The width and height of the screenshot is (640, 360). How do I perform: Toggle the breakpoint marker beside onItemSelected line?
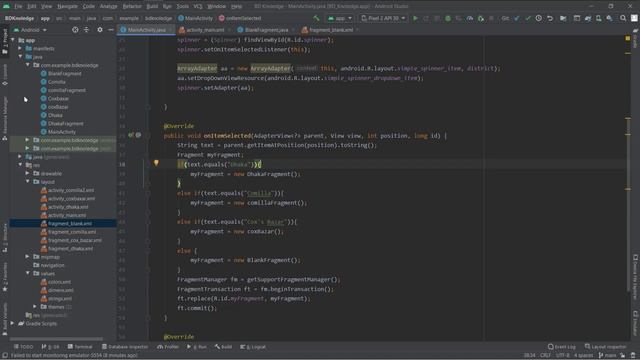[138, 135]
